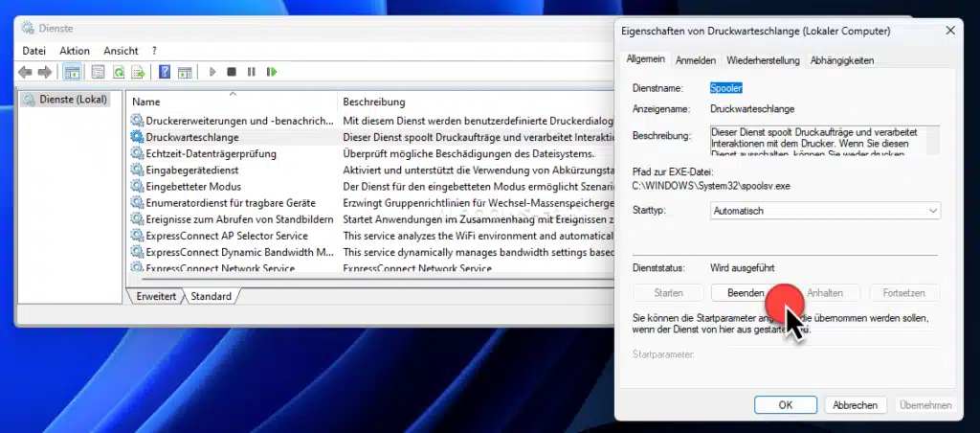
Task: Select ExpressConnect AP Selector Service row
Action: pos(227,236)
